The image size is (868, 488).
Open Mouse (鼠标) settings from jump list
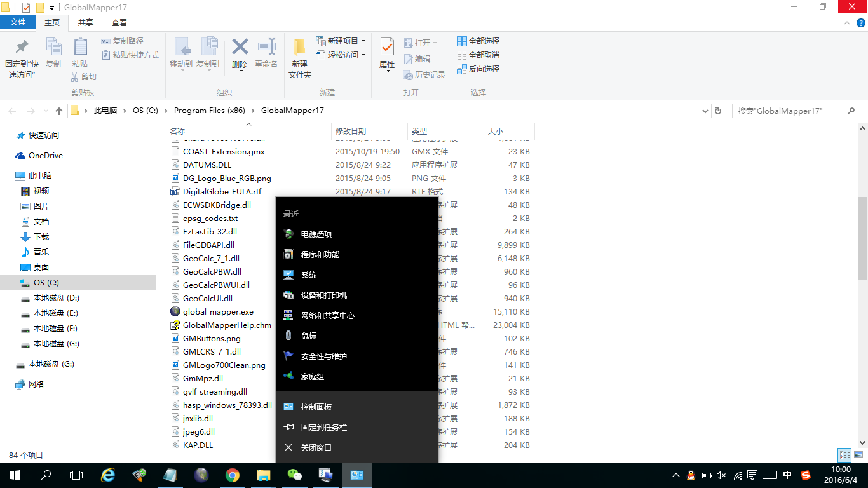coord(357,335)
